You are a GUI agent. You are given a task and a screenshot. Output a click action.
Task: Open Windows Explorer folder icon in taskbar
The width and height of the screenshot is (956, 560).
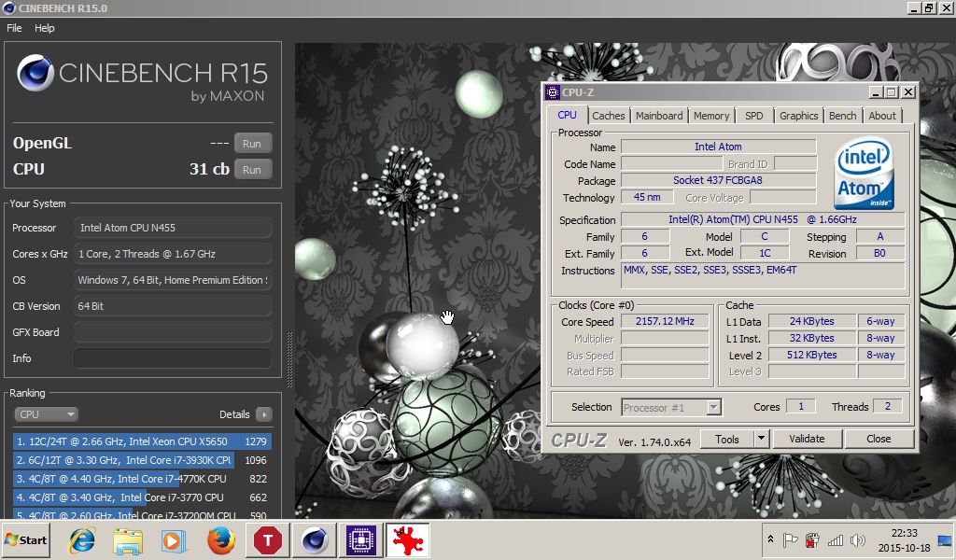[x=128, y=540]
